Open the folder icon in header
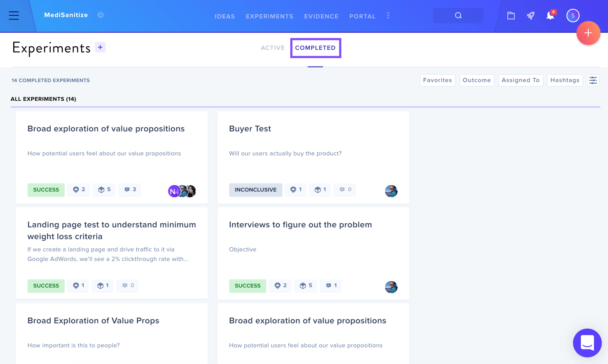 [x=511, y=16]
